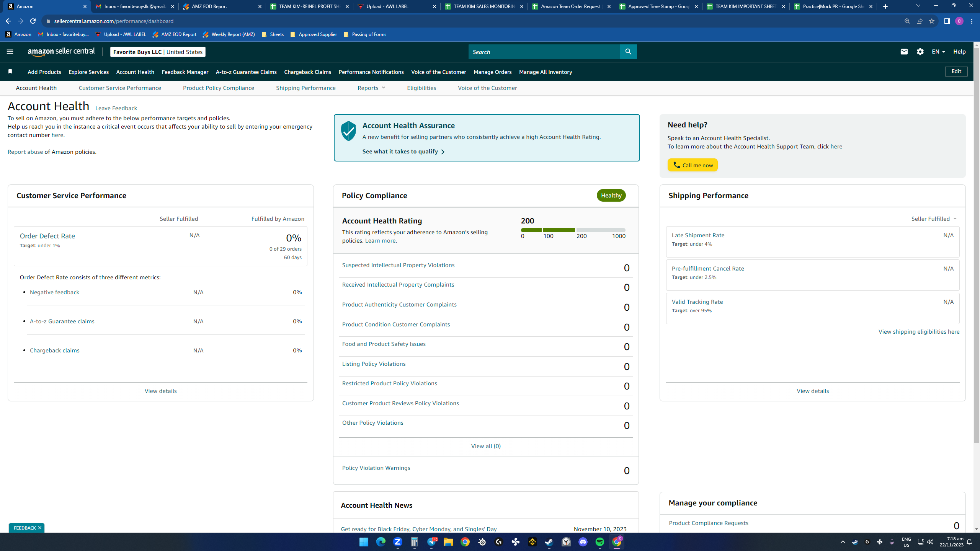Click Feedback Manager in navigation bar
The width and height of the screenshot is (980, 551).
coord(185,72)
